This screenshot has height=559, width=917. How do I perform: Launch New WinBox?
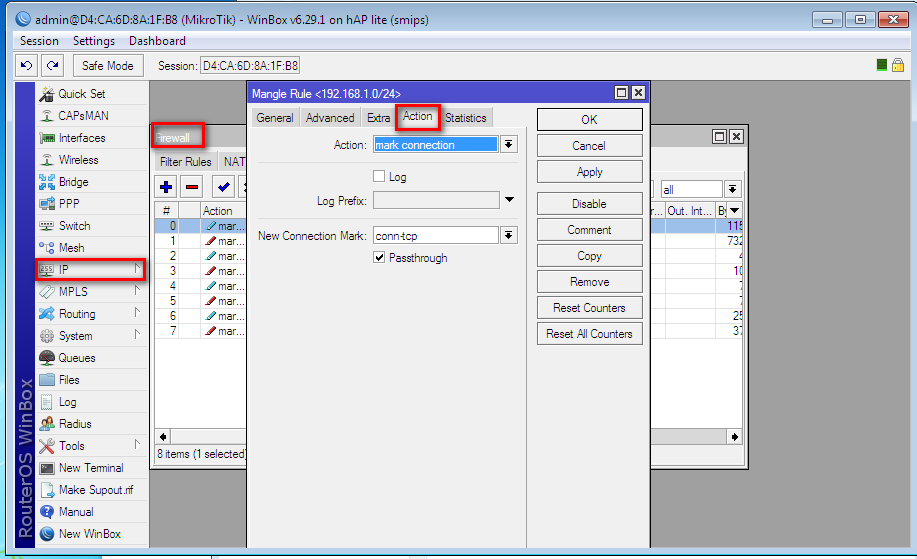click(91, 534)
